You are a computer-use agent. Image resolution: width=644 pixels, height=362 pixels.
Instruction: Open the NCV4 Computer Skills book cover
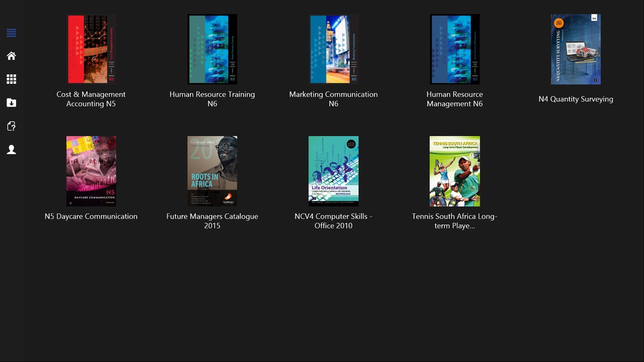pos(333,171)
